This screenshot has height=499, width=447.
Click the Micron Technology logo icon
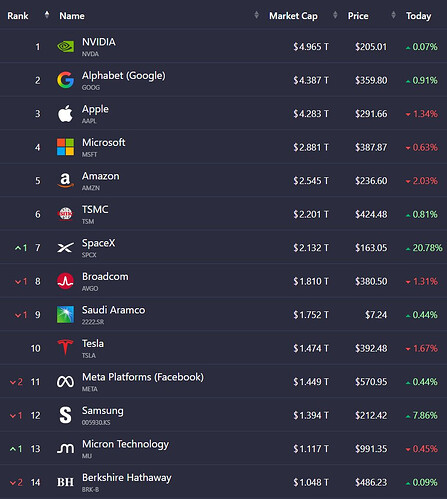[x=65, y=449]
